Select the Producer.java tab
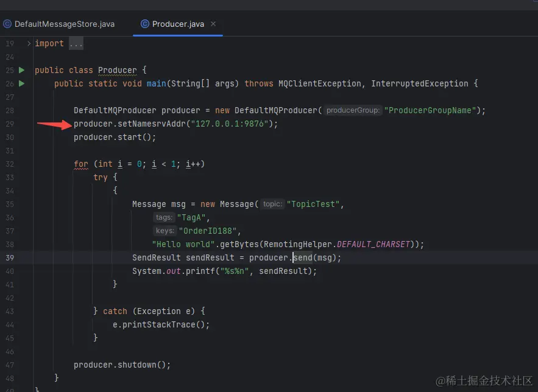Image resolution: width=538 pixels, height=392 pixels. click(x=178, y=24)
